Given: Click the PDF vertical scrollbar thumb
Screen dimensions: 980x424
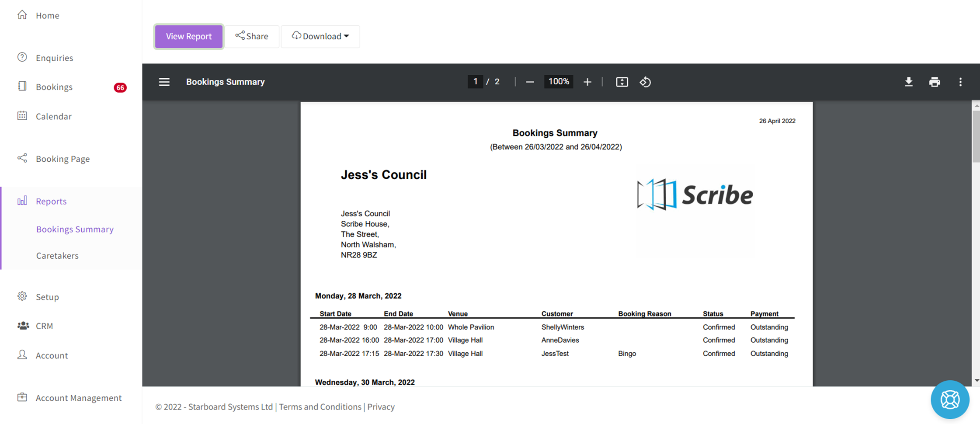Looking at the screenshot, I should coord(976,136).
